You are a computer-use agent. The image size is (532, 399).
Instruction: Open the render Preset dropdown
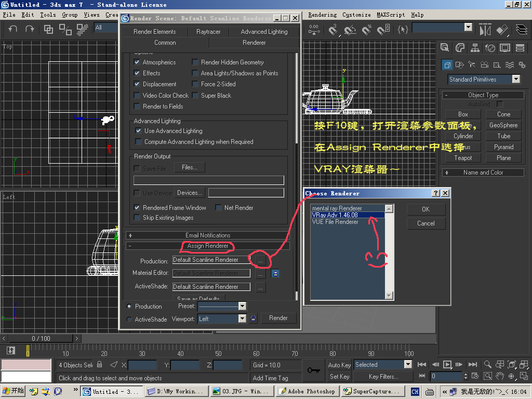point(242,306)
